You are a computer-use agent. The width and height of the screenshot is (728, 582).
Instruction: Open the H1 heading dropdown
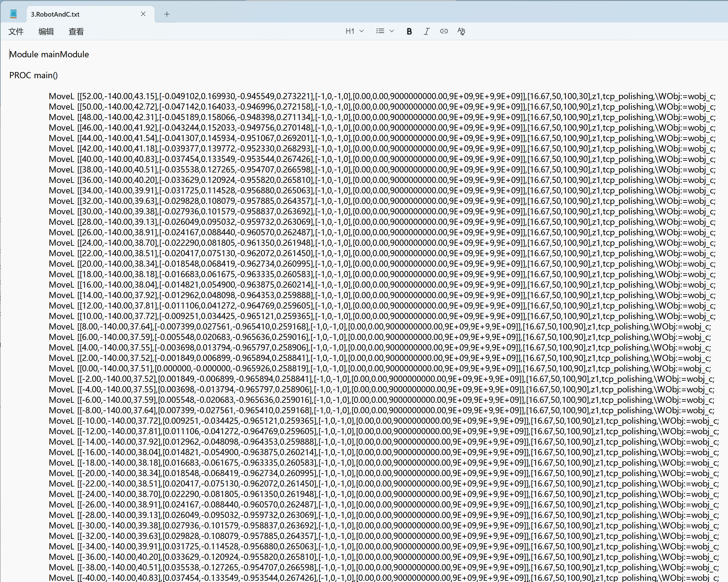point(354,31)
